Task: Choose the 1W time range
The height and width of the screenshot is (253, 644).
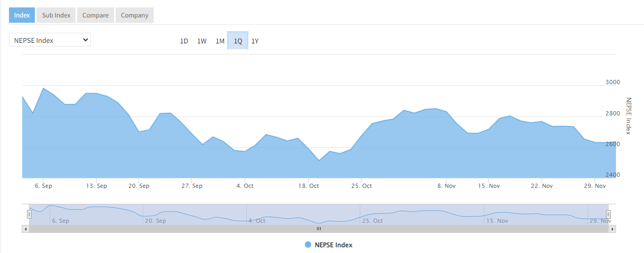Action: 202,41
